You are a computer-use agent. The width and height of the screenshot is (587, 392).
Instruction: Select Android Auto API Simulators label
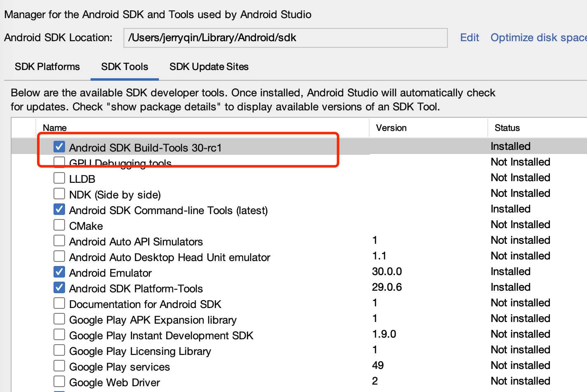136,242
